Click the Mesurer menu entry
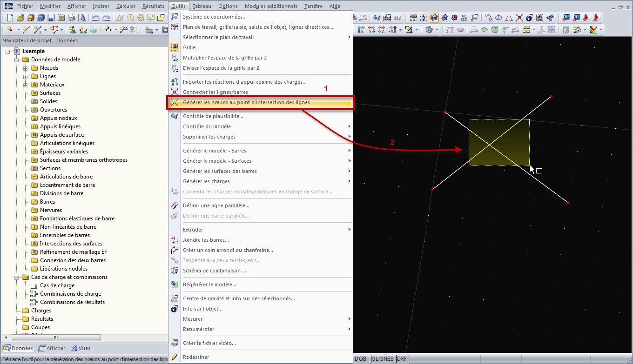 click(261, 319)
